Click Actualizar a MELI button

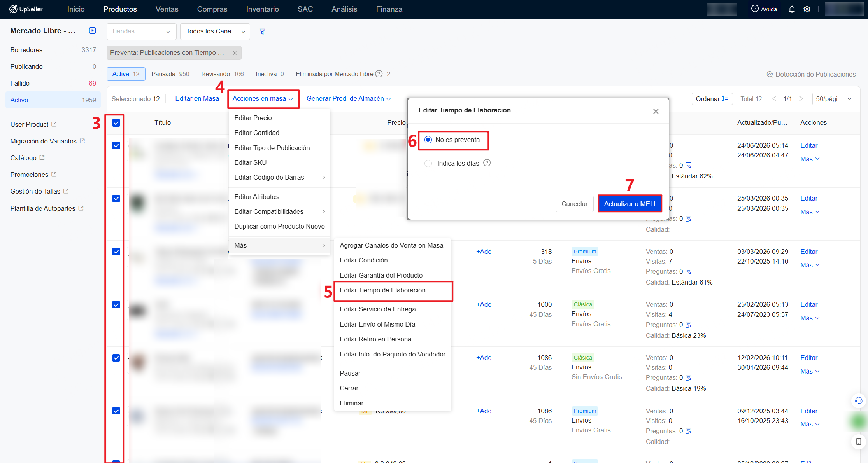(630, 204)
